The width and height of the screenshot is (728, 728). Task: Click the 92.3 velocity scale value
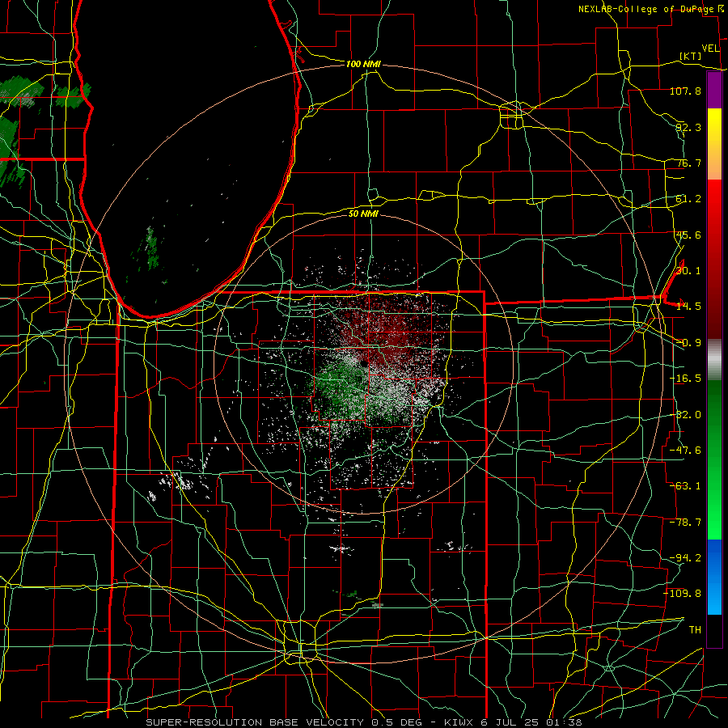click(688, 127)
